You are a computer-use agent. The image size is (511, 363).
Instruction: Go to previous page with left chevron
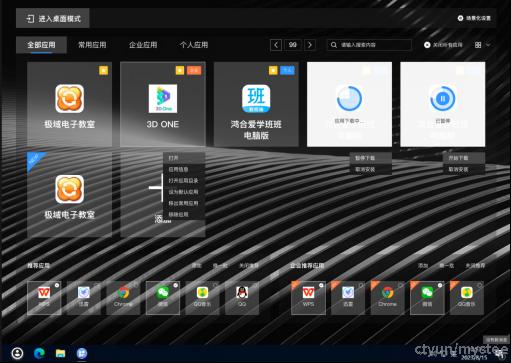point(276,45)
